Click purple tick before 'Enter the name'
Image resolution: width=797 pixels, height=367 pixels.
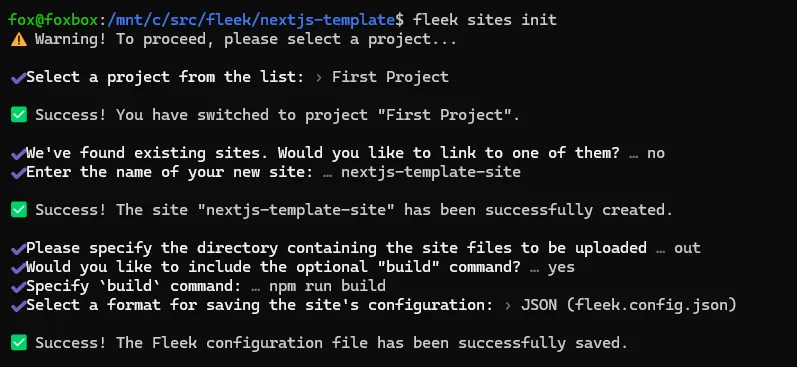tap(18, 173)
